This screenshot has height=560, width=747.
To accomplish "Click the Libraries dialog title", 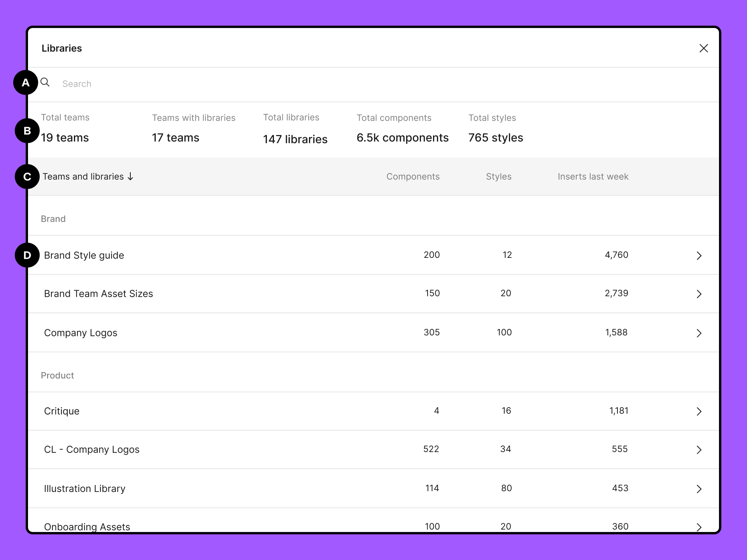I will pos(61,48).
